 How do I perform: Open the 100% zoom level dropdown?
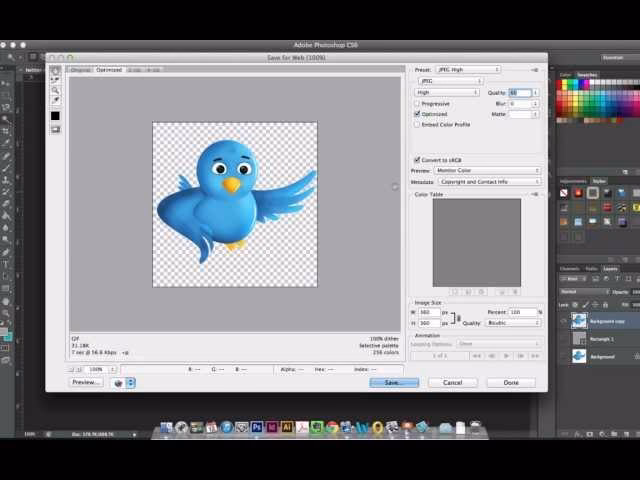point(101,369)
